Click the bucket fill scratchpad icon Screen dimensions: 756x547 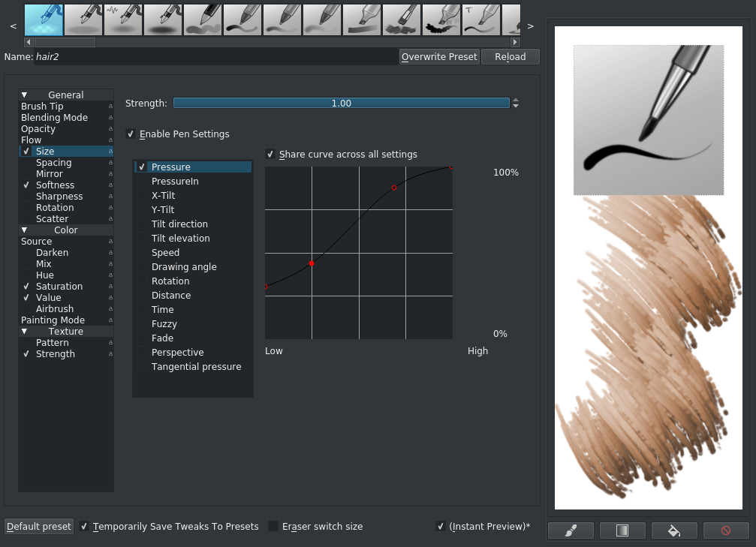click(x=673, y=530)
